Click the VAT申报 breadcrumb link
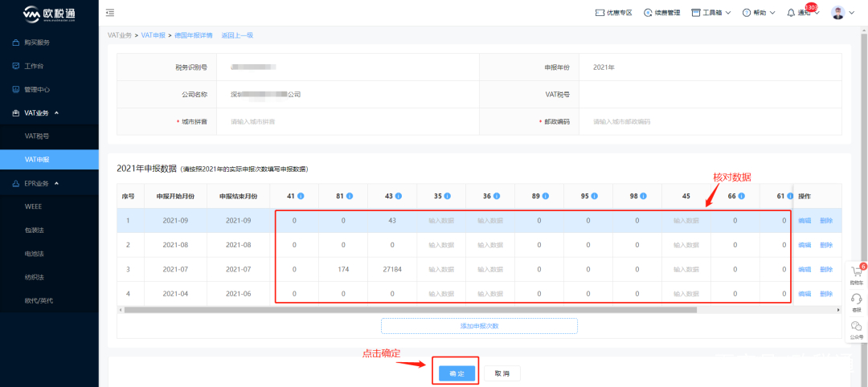 coord(153,35)
